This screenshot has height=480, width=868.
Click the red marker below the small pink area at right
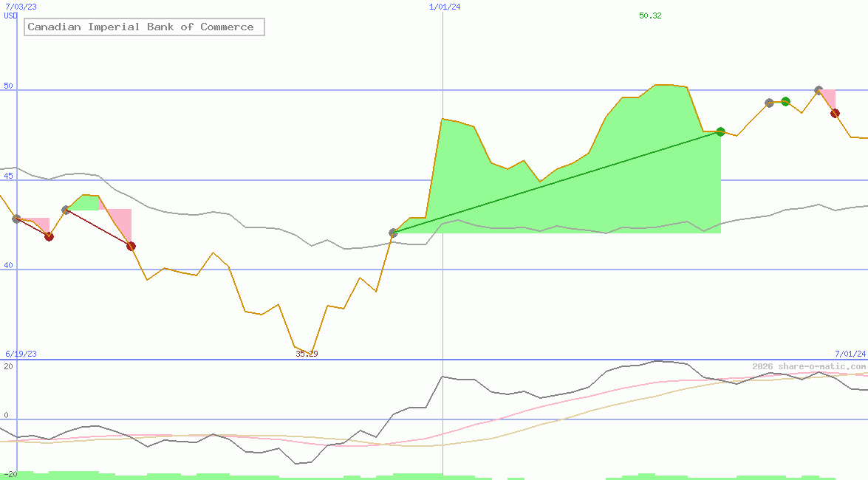[x=835, y=114]
